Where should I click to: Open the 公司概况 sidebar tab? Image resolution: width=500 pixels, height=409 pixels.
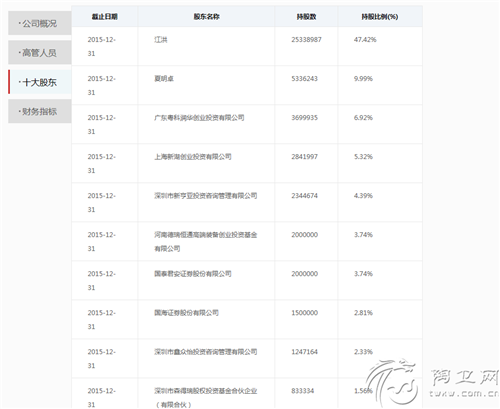(40, 23)
